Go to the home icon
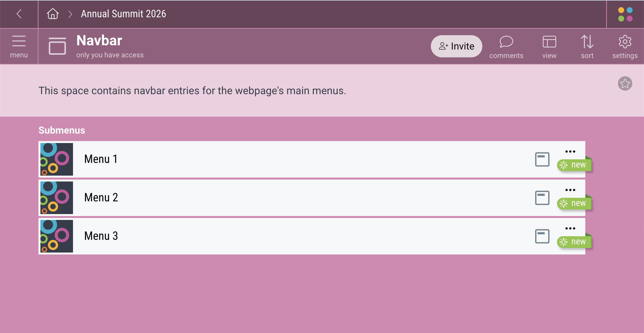Screen dimensions: 644x333 pos(52,14)
